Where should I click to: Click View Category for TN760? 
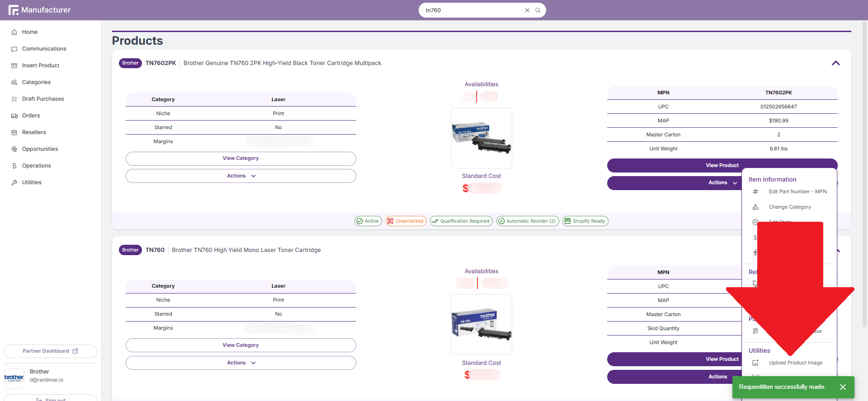[x=241, y=345]
